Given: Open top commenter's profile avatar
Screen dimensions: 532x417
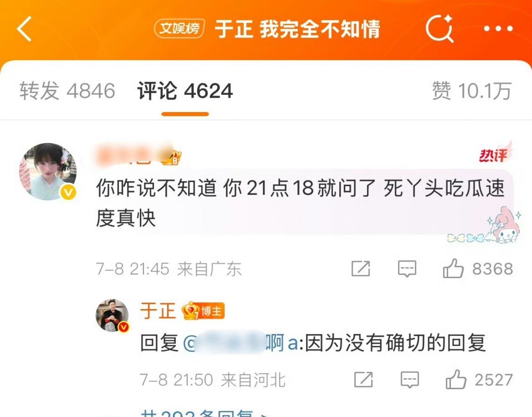Looking at the screenshot, I should pyautogui.click(x=48, y=171).
